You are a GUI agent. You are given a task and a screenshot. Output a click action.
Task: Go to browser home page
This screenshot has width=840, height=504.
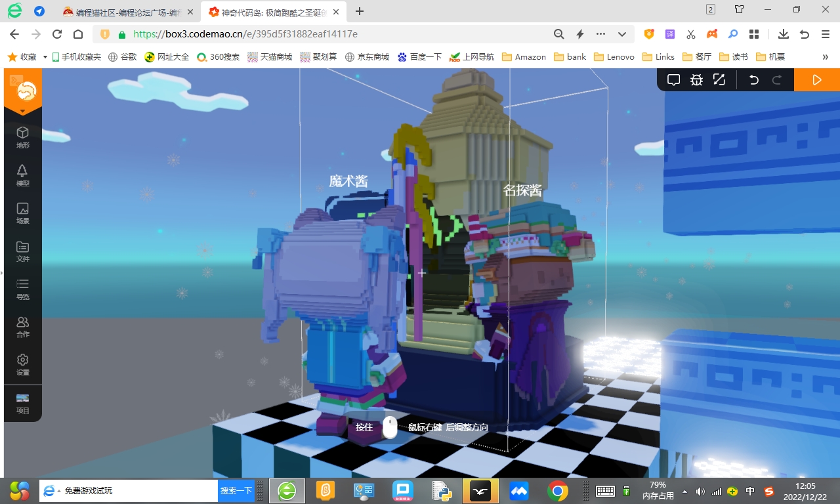tap(78, 34)
